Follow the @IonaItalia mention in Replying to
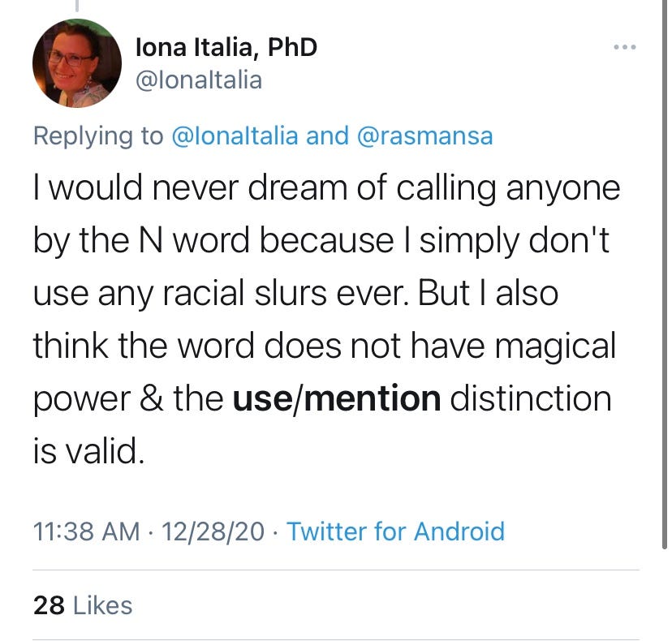Screen dimensions: 672x641 coord(235,136)
